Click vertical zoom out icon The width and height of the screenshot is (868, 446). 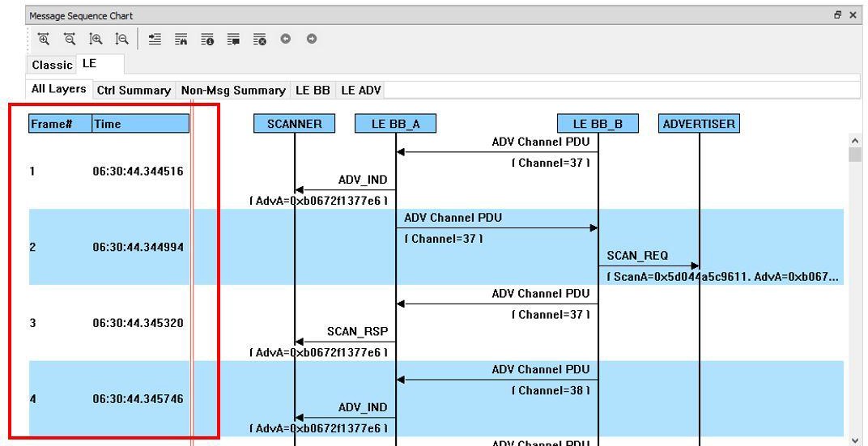tap(121, 39)
